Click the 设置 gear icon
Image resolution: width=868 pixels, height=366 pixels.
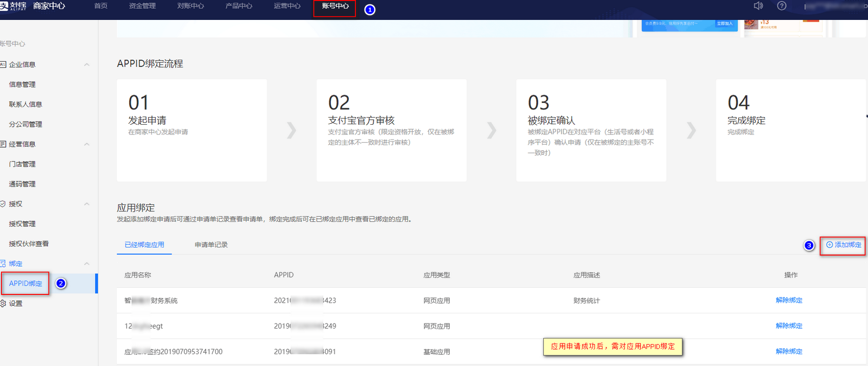(x=3, y=304)
